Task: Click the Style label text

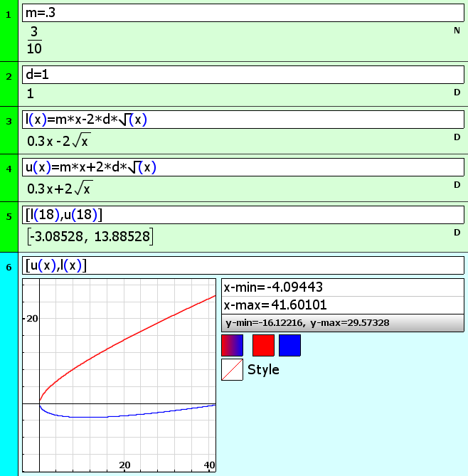Action: pyautogui.click(x=263, y=370)
